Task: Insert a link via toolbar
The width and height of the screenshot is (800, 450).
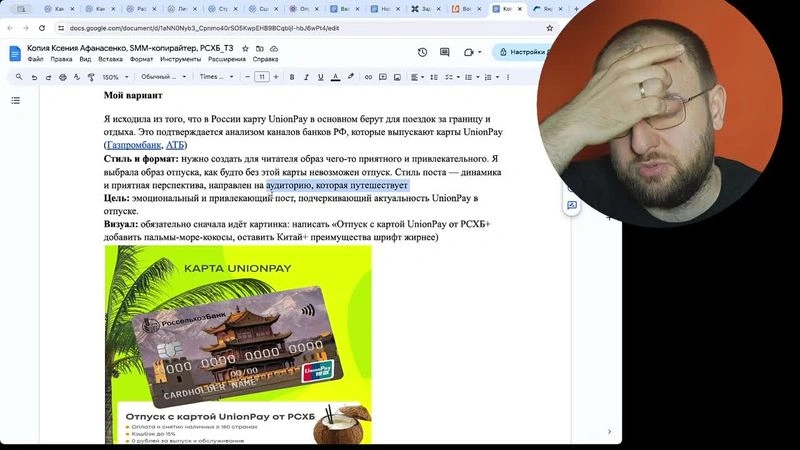Action: click(368, 77)
